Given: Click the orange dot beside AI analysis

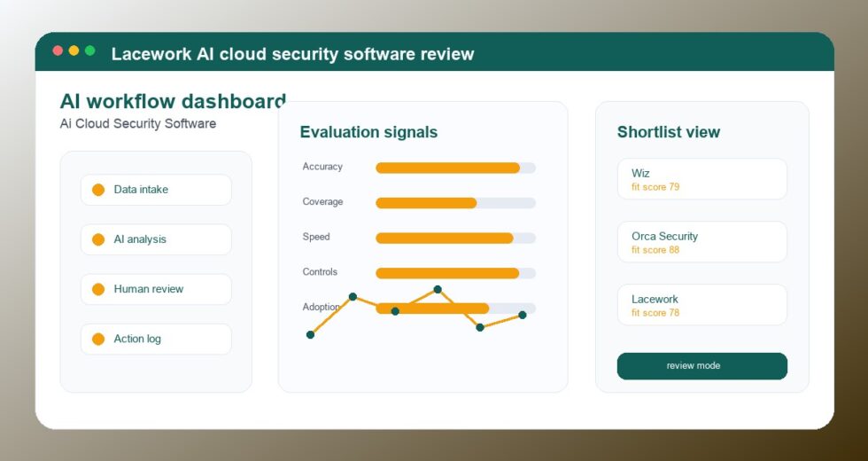Looking at the screenshot, I should click(x=98, y=240).
